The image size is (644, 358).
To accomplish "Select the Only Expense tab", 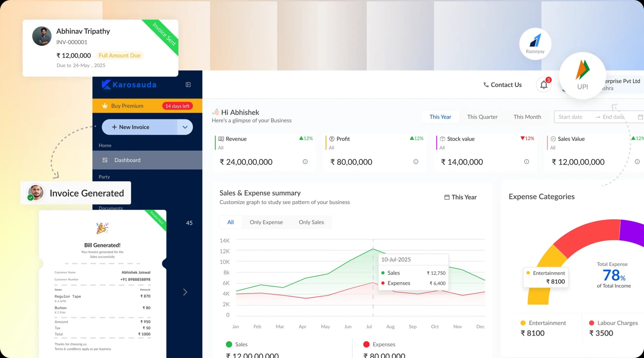I will (x=266, y=222).
